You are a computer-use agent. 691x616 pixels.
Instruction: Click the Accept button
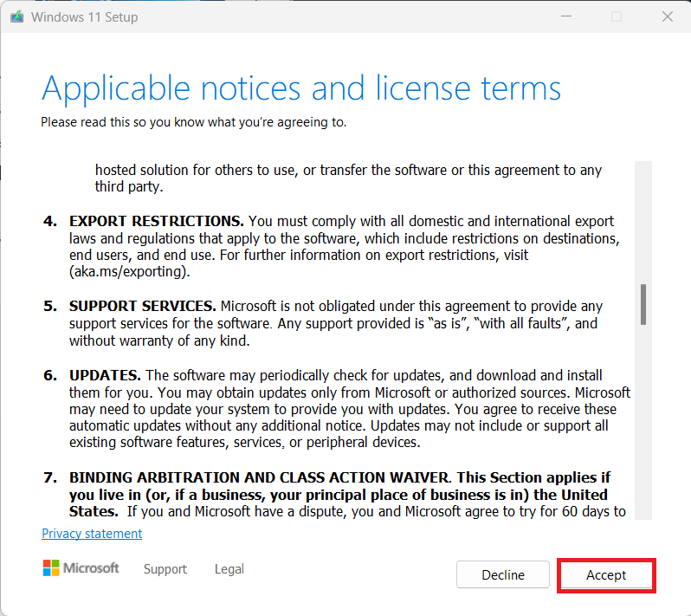(606, 575)
